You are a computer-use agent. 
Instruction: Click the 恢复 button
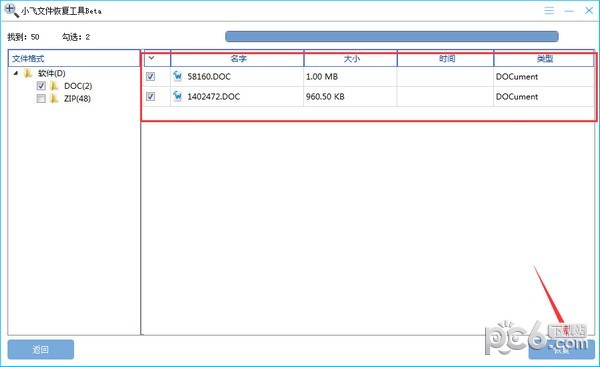562,349
